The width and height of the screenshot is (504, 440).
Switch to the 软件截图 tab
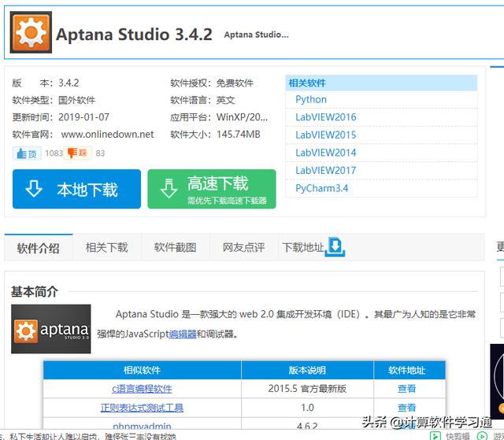click(175, 248)
